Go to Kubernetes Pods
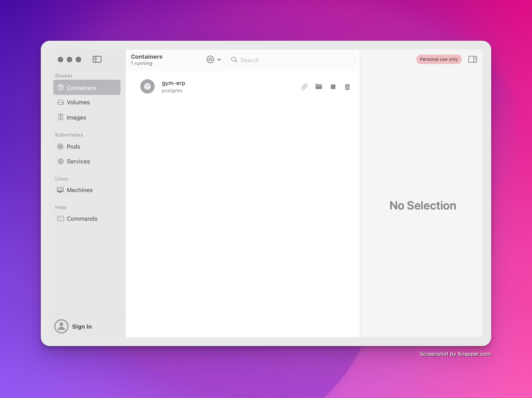This screenshot has height=398, width=532. 87,146
